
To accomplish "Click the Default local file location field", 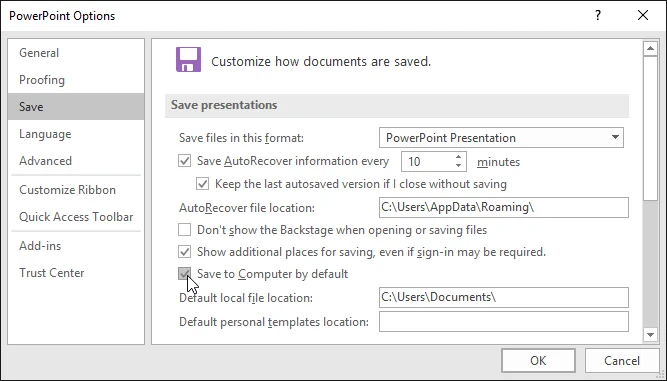I will [504, 297].
